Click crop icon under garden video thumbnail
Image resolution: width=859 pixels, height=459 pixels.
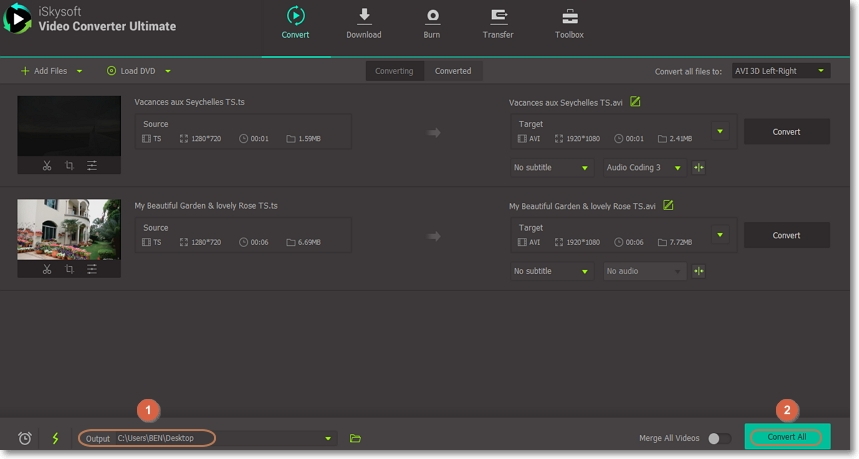69,270
